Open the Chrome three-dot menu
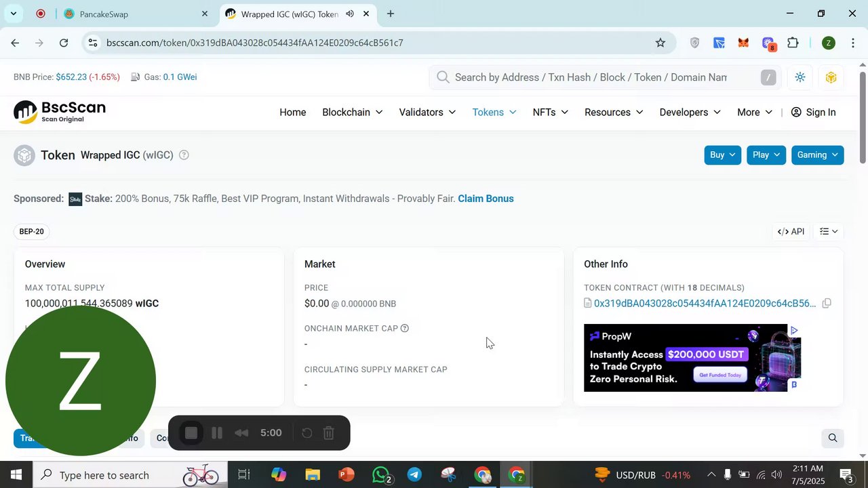868x488 pixels. (x=852, y=43)
